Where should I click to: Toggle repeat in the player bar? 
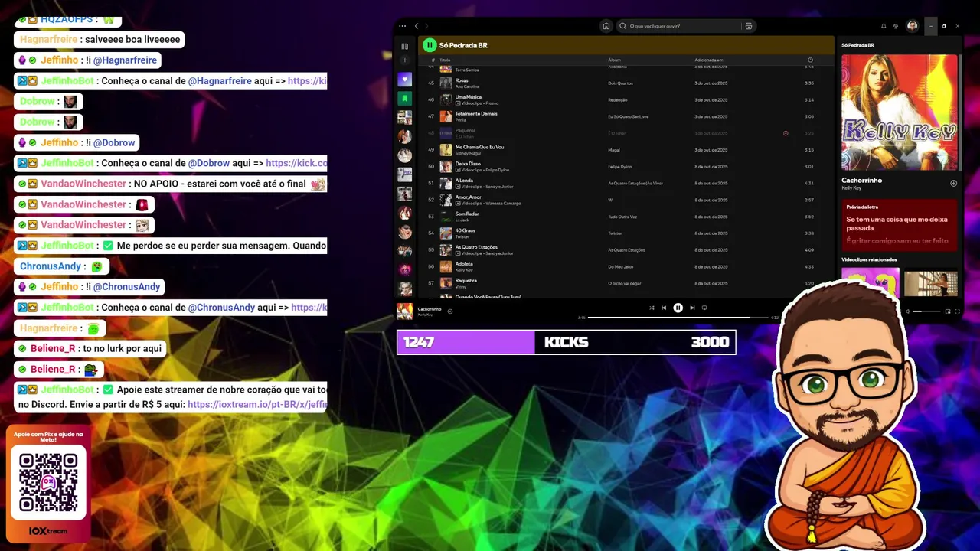point(704,308)
